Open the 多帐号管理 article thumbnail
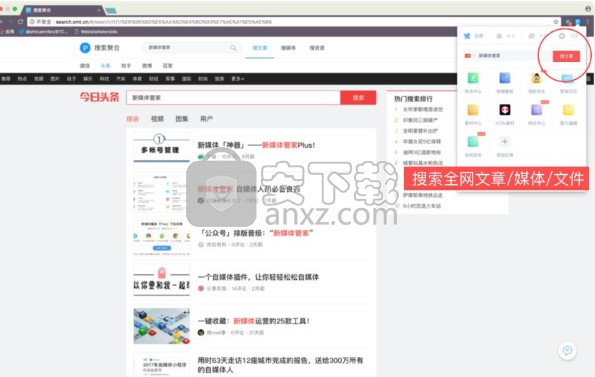This screenshot has width=595, height=377. 161,150
